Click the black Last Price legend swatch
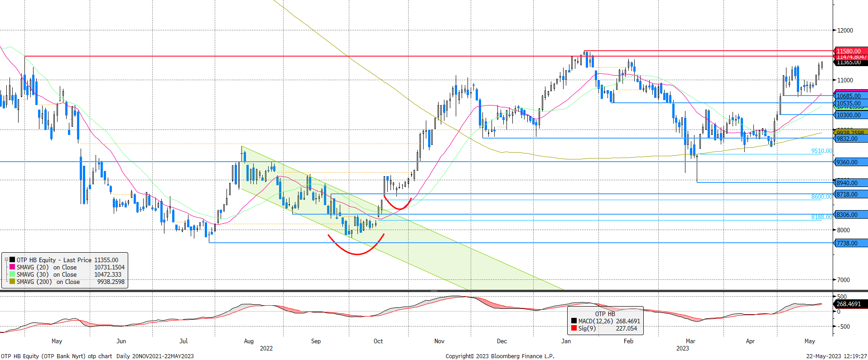This screenshot has height=360, width=868. 12,260
